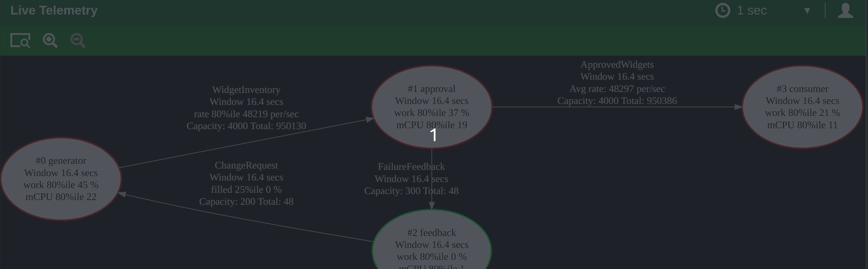This screenshot has width=868, height=269.
Task: Click the zoom out magnifier icon
Action: [x=77, y=40]
